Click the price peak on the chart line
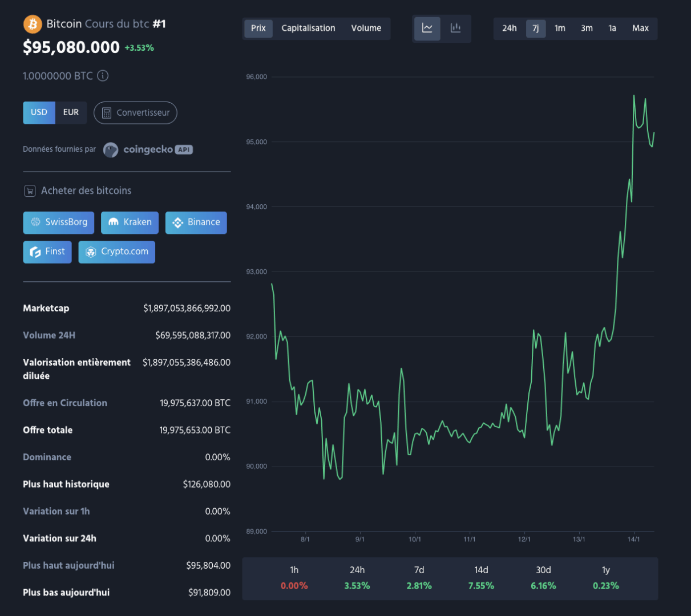 click(634, 96)
